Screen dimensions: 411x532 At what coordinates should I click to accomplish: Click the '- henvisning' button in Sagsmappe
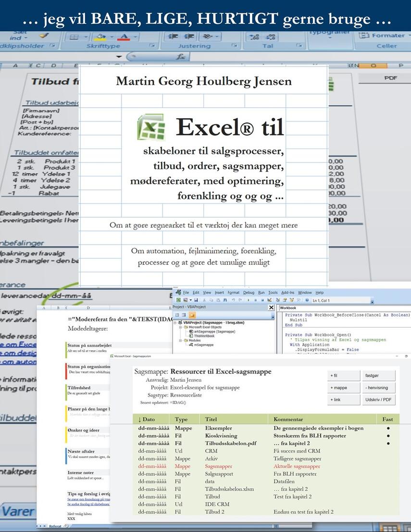378,387
